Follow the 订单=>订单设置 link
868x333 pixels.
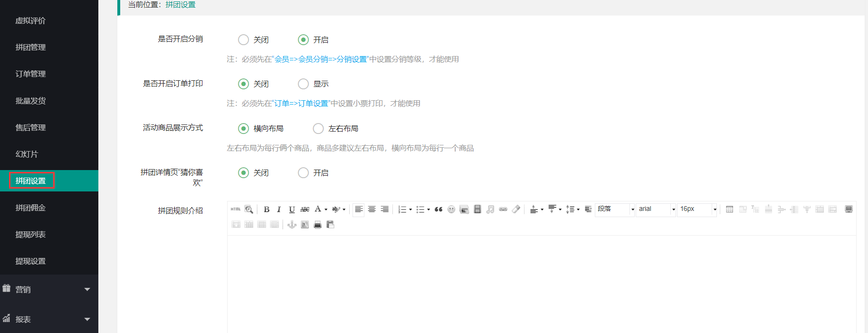[301, 104]
